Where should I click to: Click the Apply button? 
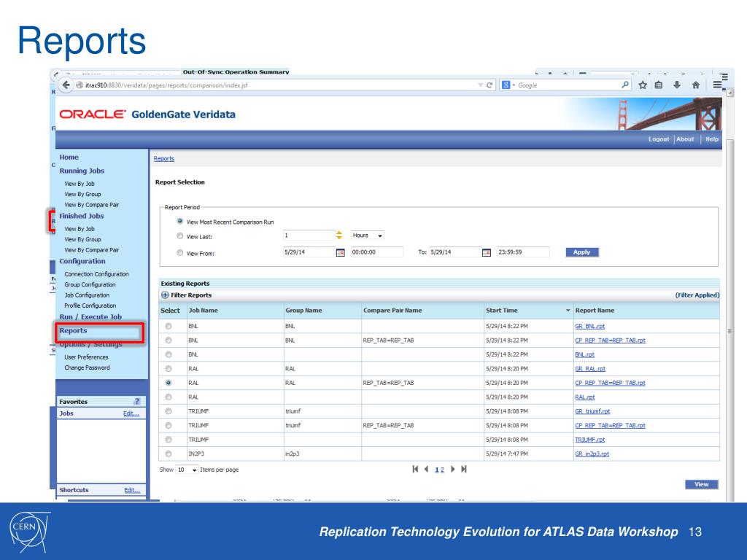pos(581,252)
